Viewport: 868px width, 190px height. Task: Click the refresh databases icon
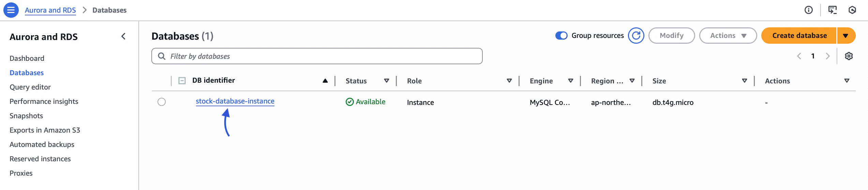coord(636,36)
